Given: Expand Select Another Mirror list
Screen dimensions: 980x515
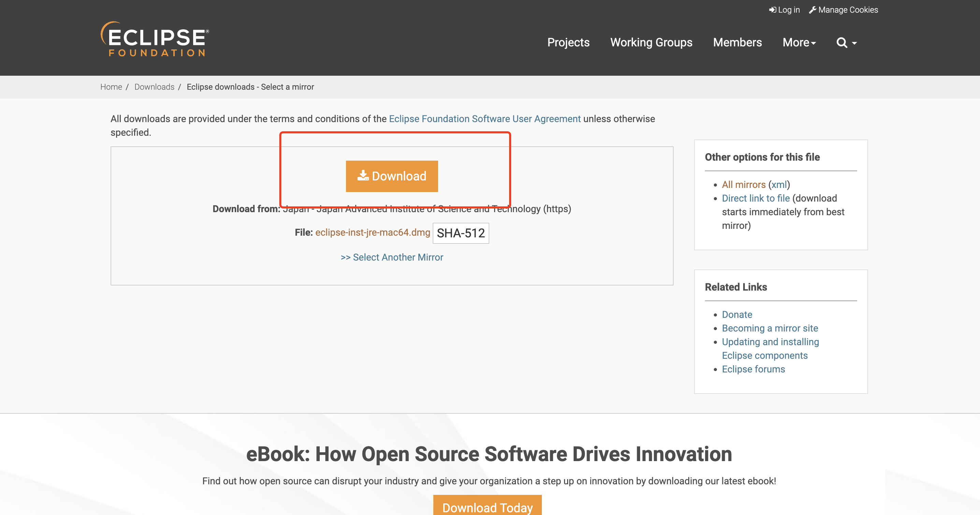Looking at the screenshot, I should pos(392,257).
